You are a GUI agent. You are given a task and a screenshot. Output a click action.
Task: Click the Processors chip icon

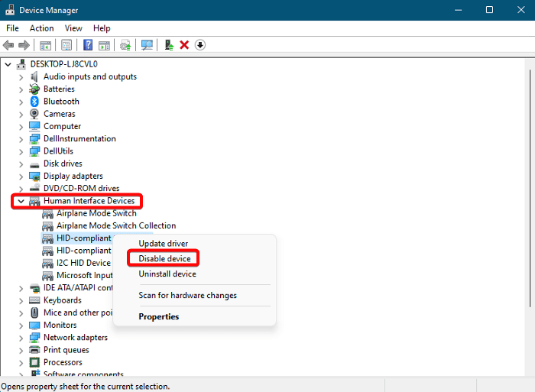click(34, 362)
